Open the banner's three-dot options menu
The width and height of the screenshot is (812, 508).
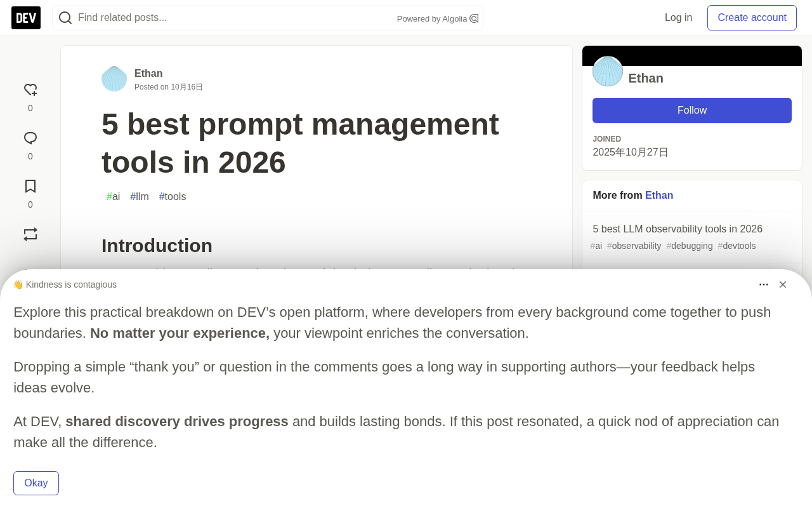(x=764, y=284)
